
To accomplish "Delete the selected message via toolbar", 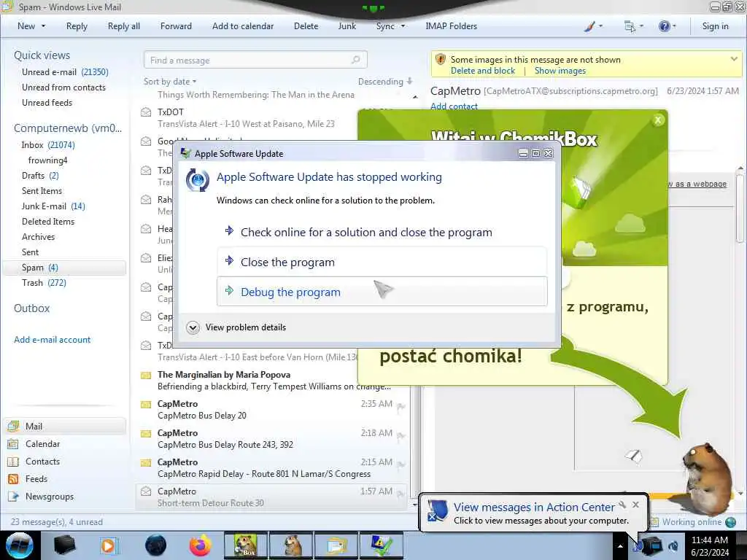I will coord(306,26).
